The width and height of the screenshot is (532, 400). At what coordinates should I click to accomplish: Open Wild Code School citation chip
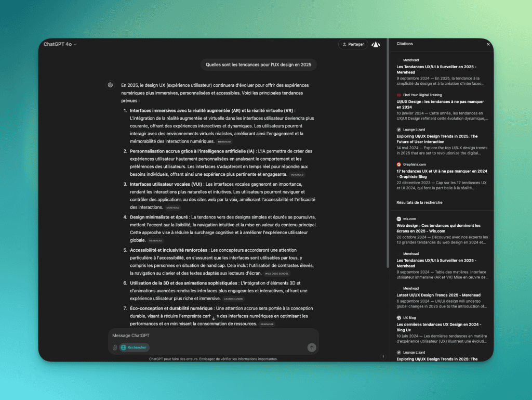(276, 274)
